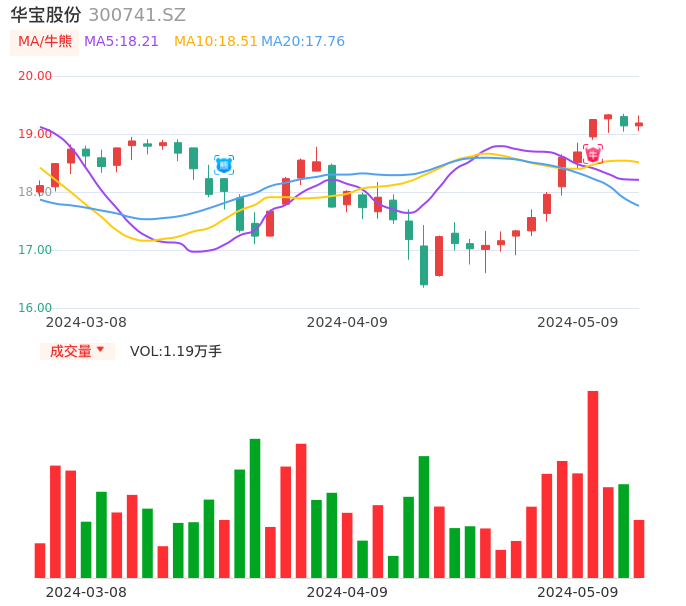Toggle the MA20 moving average legend
Viewport: 686px width, 606px height.
(x=303, y=42)
